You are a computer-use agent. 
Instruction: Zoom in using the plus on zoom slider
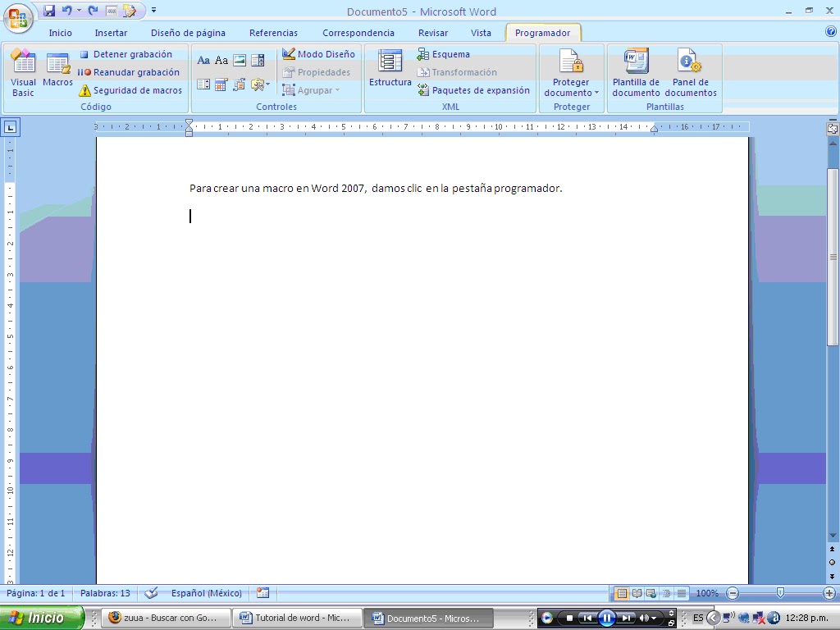tap(829, 592)
